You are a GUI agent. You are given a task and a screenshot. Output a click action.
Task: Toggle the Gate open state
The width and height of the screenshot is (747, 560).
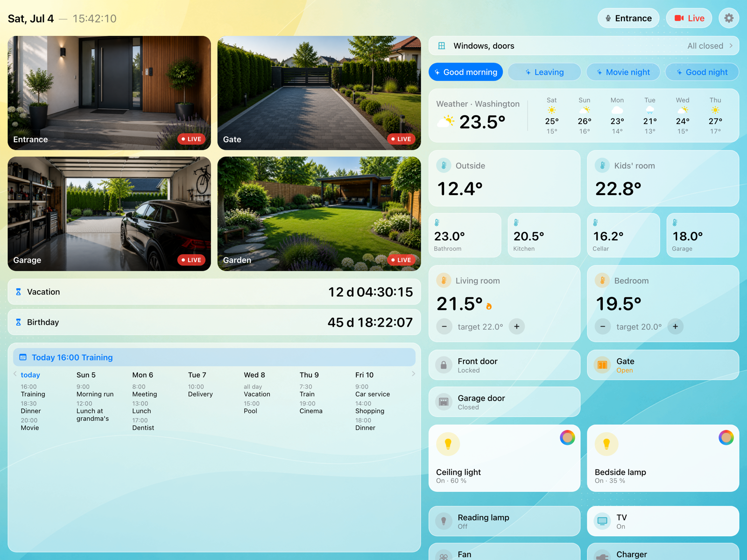[x=663, y=365]
